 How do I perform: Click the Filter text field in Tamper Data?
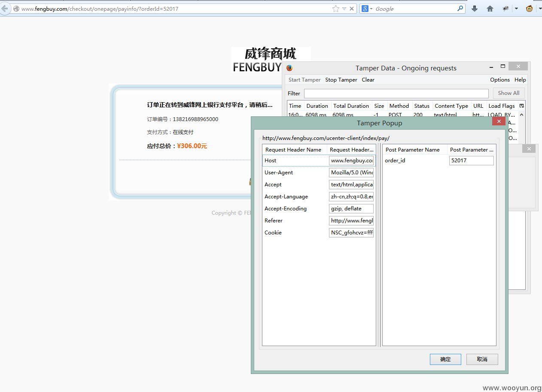pos(396,94)
